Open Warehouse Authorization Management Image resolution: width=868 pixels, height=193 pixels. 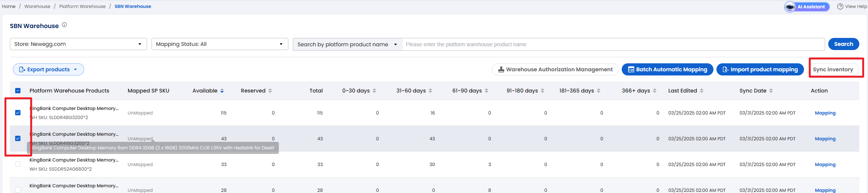(555, 69)
